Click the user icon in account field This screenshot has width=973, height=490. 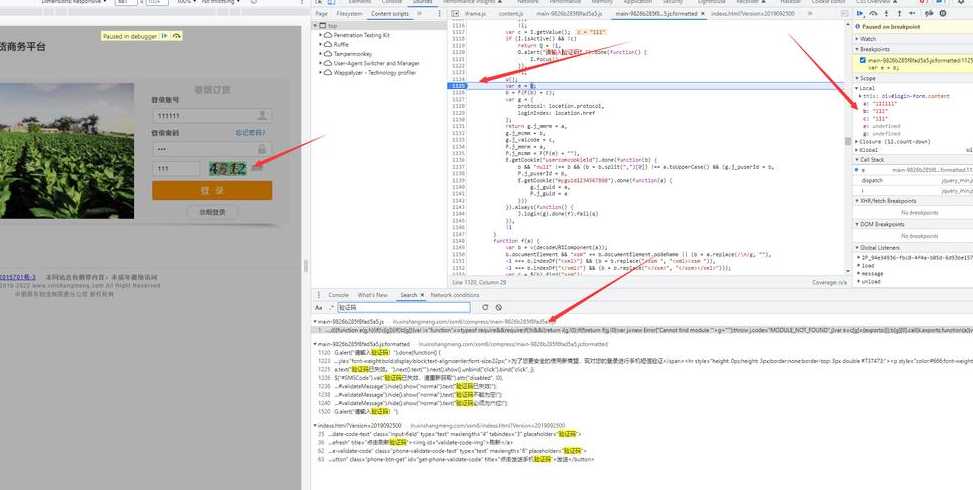coord(262,115)
